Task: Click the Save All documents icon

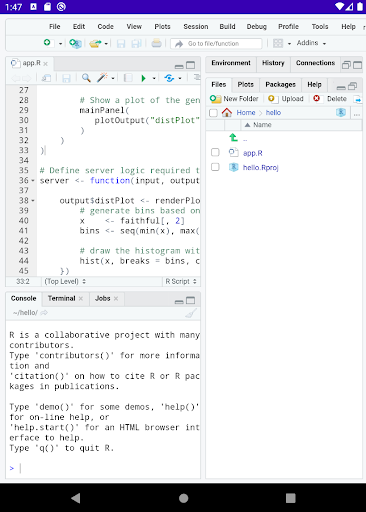Action: coord(136,44)
